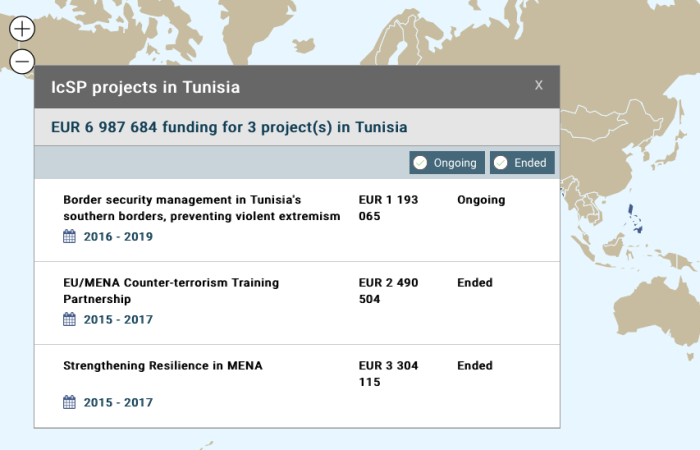Open the Border security management project

click(201, 208)
